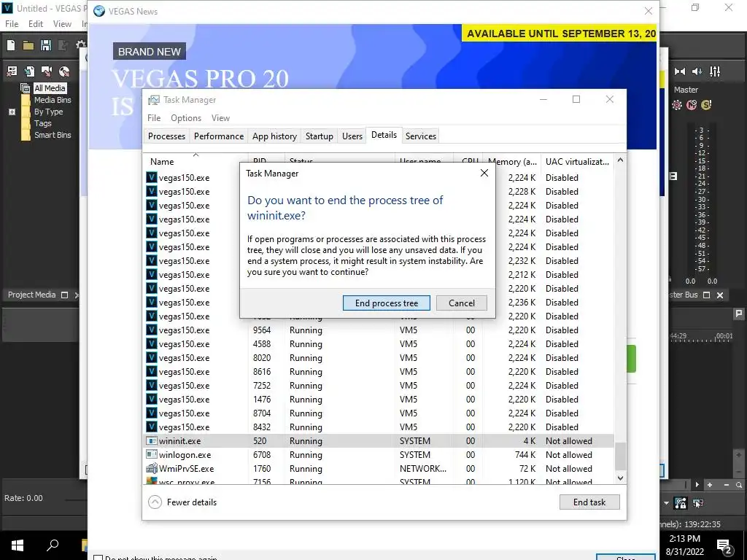Switch to the App history tab
This screenshot has height=560, width=747.
pyautogui.click(x=274, y=136)
